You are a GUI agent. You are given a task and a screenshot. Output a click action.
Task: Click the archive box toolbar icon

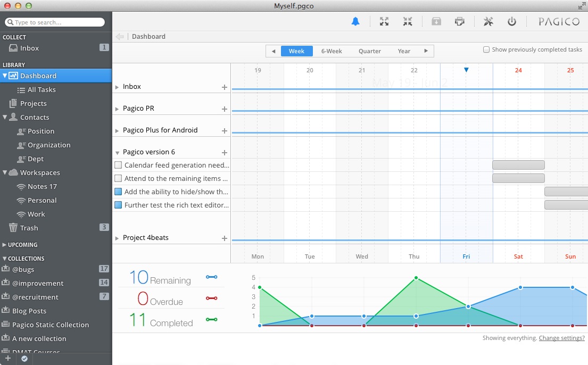point(436,21)
